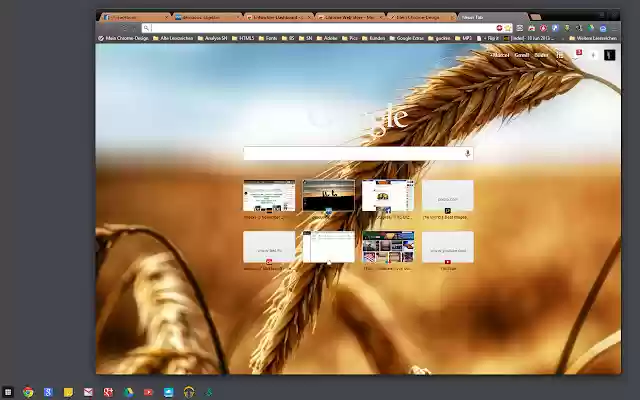
Task: Click the Google search box
Action: 358,153
